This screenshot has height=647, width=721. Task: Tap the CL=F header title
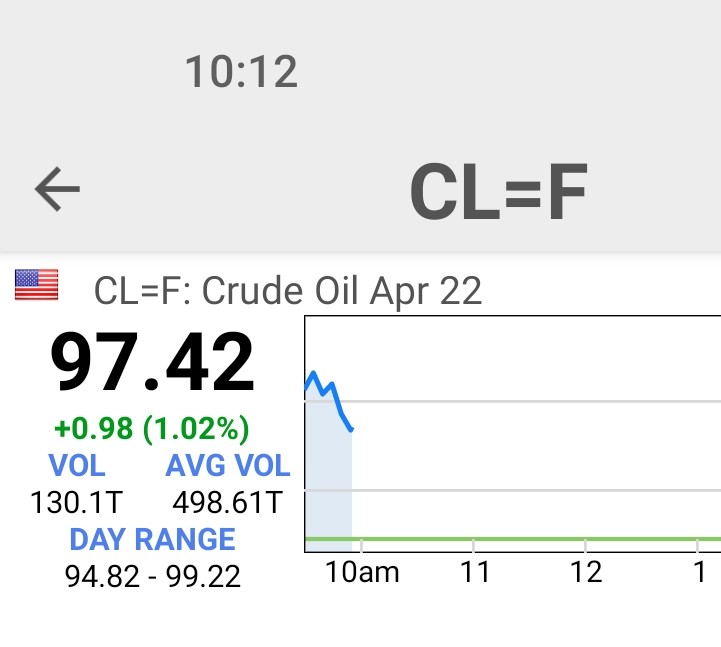coord(498,192)
